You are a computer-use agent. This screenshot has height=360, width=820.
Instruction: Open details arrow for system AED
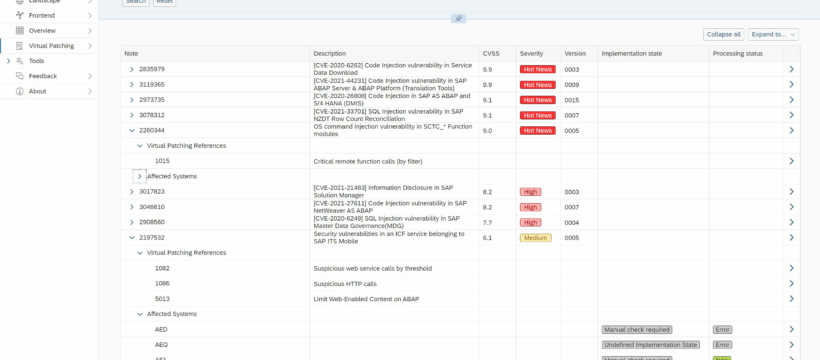[x=791, y=330]
